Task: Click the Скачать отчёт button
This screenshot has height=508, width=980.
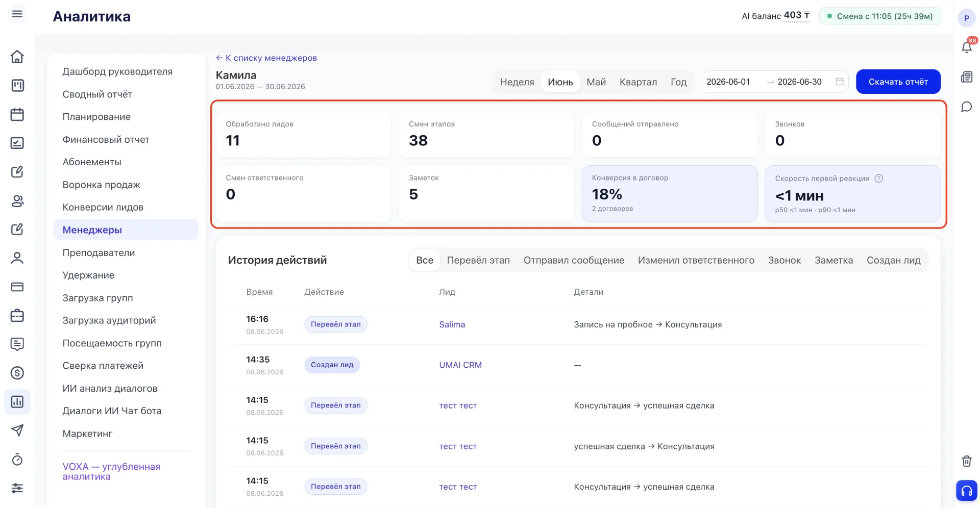Action: (x=898, y=82)
